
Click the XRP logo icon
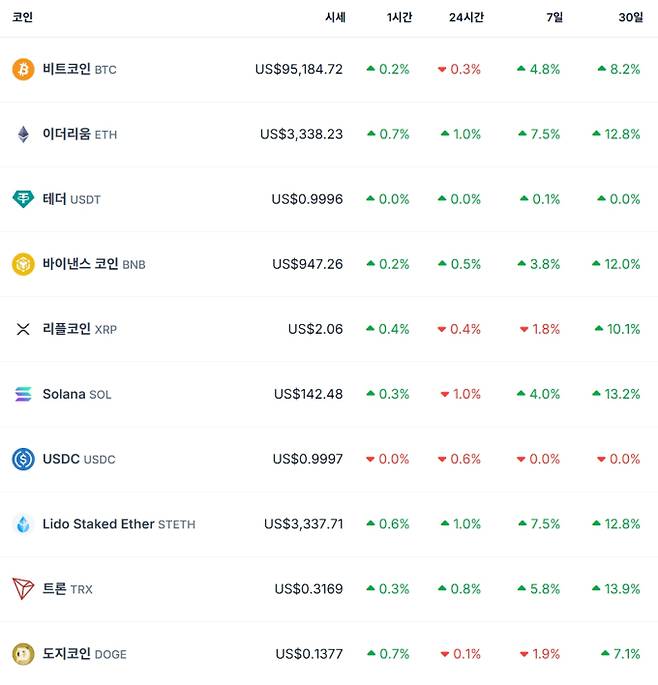click(23, 329)
